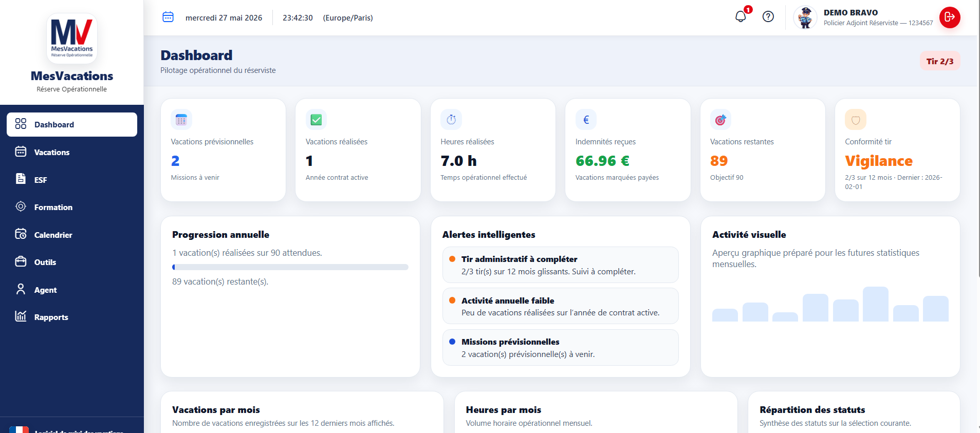This screenshot has width=980, height=433.
Task: Click the Indemnités reçues euro icon
Action: click(586, 120)
